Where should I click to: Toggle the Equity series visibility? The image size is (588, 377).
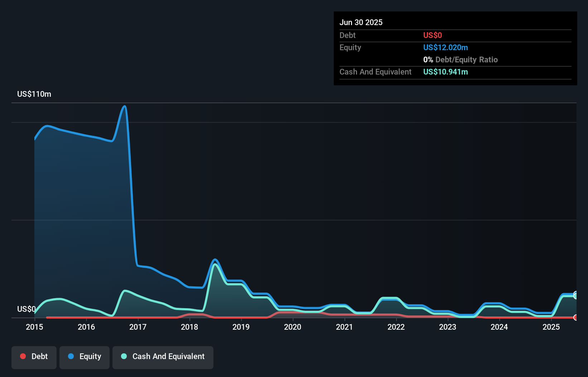(x=84, y=357)
